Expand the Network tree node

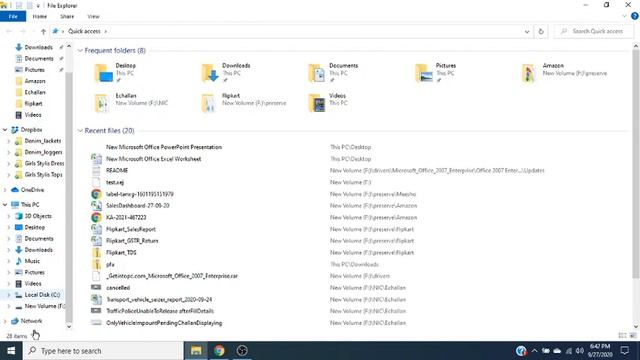pos(5,321)
